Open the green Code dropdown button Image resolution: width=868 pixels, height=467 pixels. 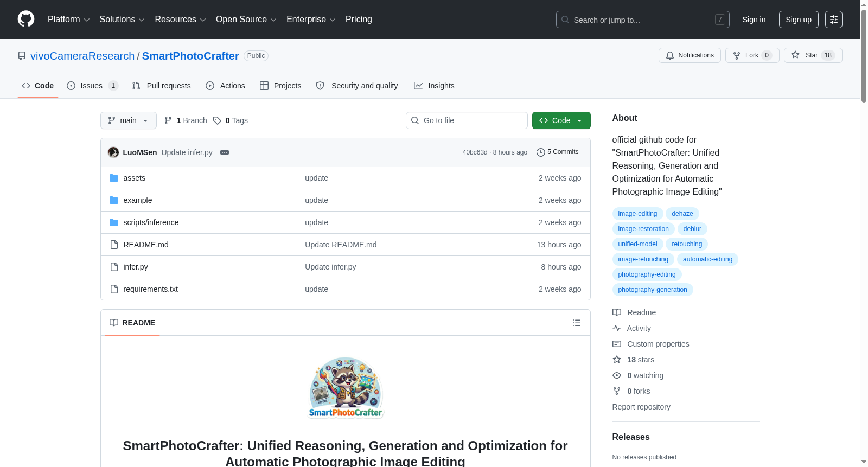(561, 120)
